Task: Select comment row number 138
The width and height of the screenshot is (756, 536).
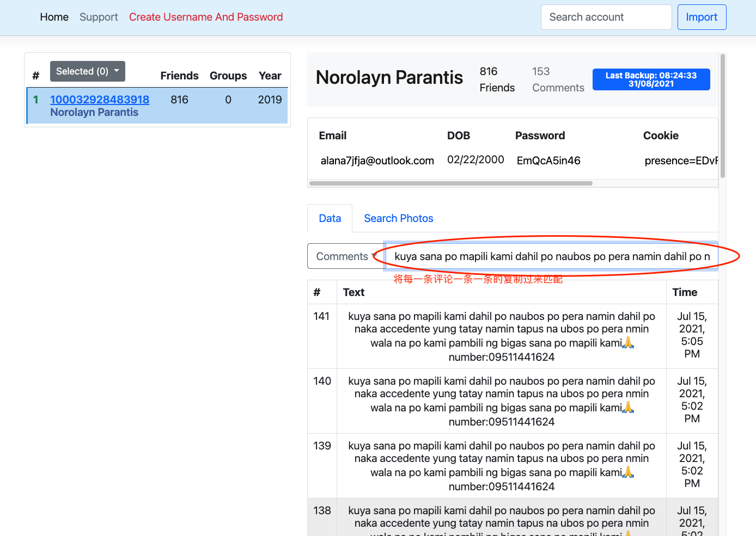Action: (x=322, y=510)
